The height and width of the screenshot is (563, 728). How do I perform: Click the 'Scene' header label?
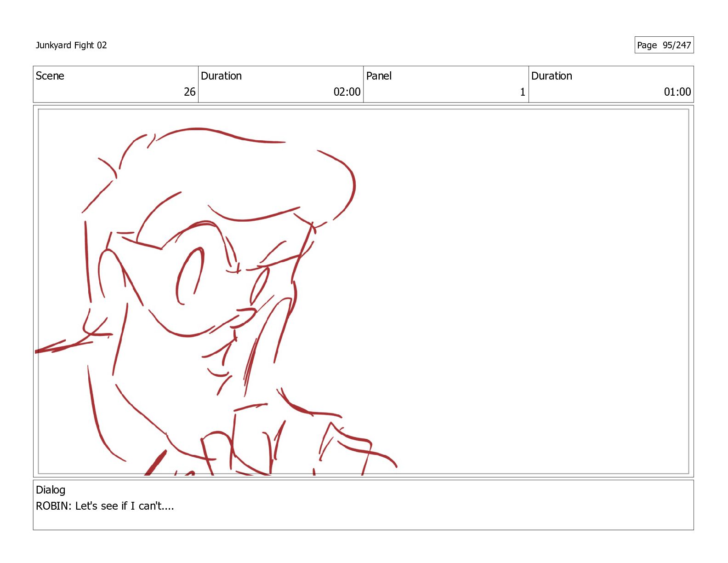click(x=50, y=76)
